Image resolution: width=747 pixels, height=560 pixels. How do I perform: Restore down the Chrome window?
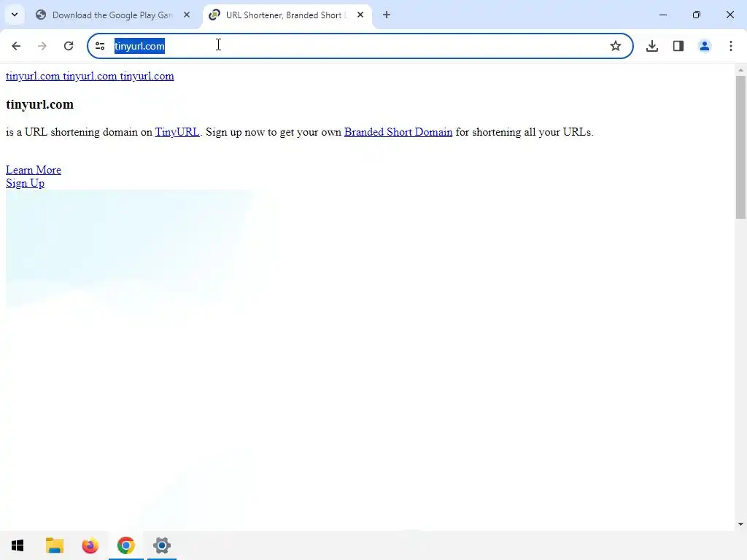click(x=697, y=15)
